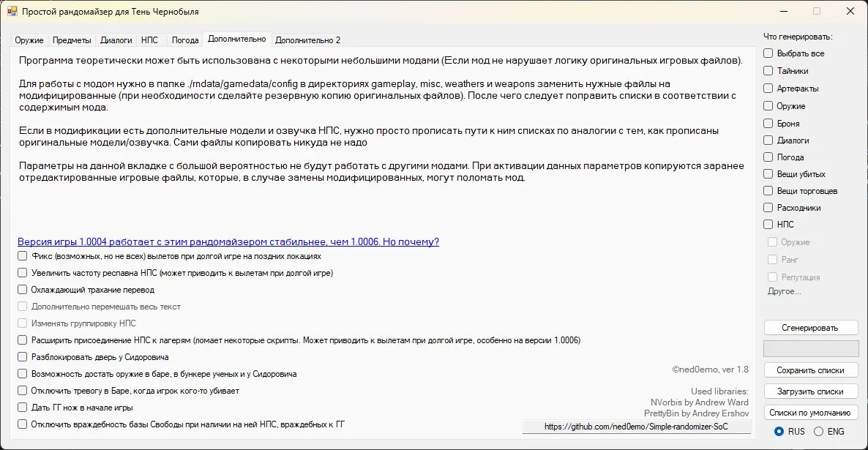Image resolution: width=868 pixels, height=450 pixels.
Task: Click Загрузить списки button
Action: pyautogui.click(x=810, y=391)
